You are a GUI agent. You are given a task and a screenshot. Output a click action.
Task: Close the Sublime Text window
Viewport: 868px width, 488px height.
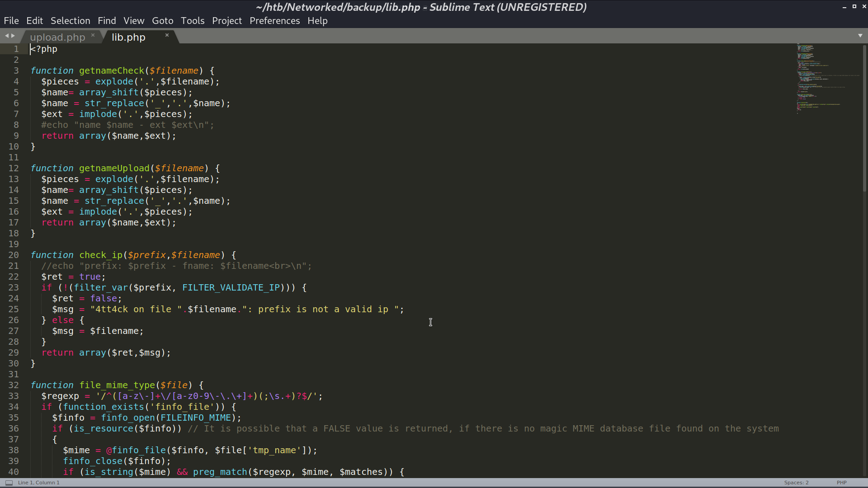pyautogui.click(x=864, y=6)
